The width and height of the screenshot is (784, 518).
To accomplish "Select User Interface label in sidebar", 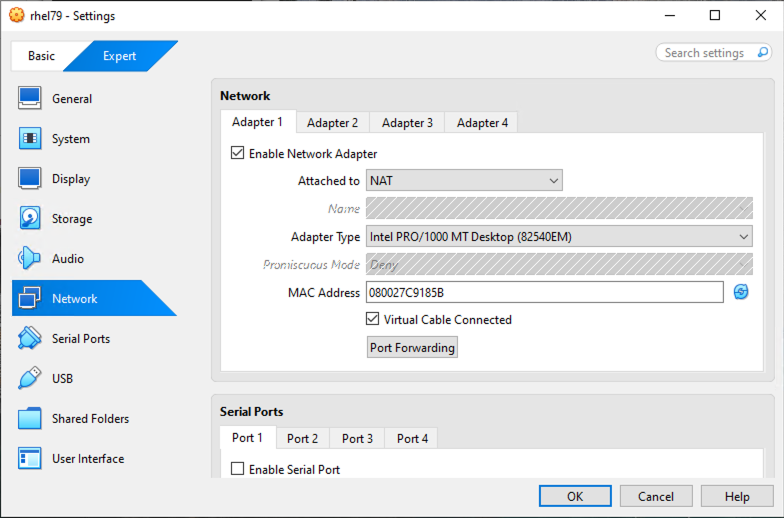I will pos(88,458).
